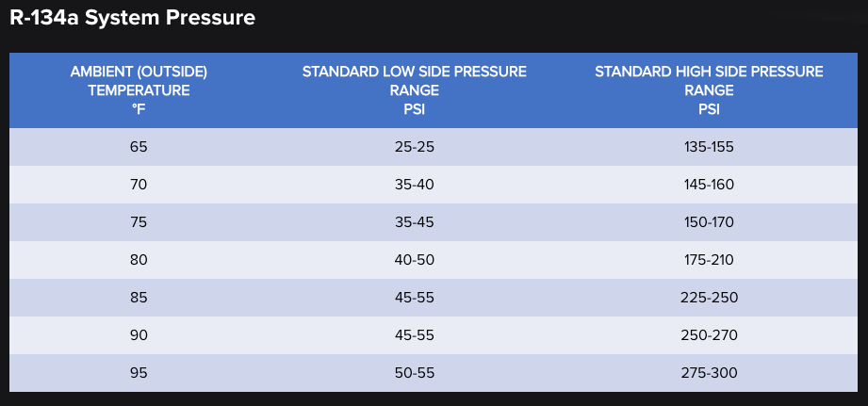Click the 145-160 high side pressure value
The width and height of the screenshot is (868, 406).
tap(709, 185)
